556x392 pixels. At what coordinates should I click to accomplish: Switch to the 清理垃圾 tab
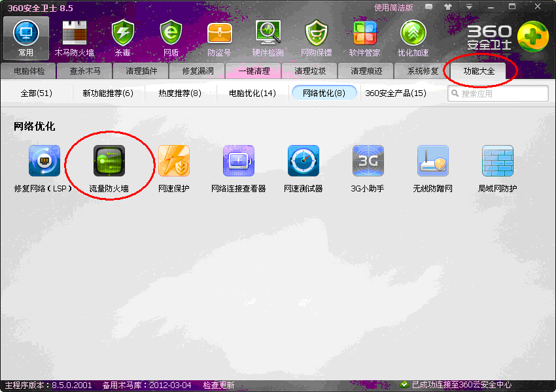(x=310, y=71)
